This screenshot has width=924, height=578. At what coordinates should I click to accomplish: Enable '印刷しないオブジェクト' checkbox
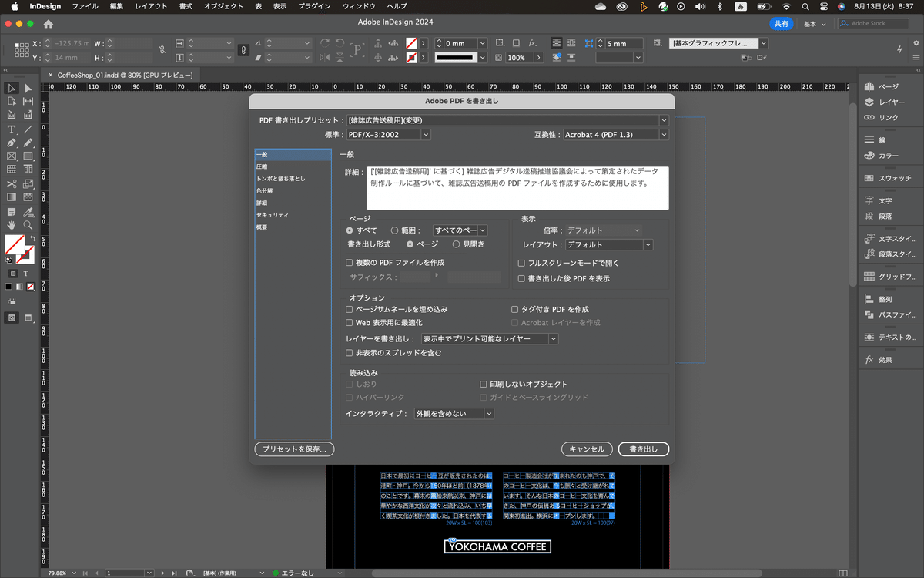point(483,384)
